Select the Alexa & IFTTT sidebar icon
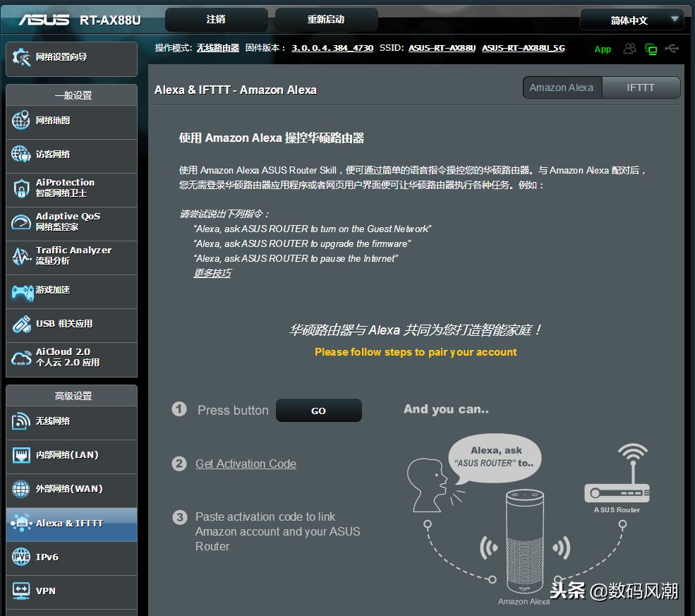 [21, 523]
